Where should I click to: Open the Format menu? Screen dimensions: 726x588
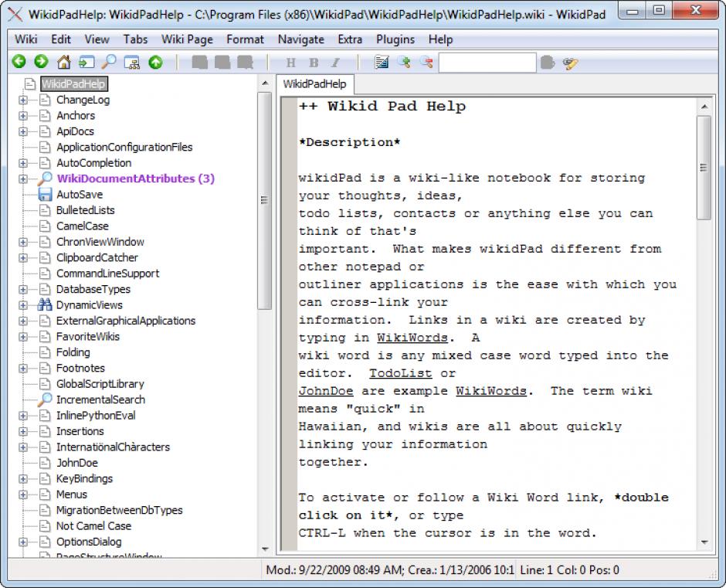tap(245, 39)
